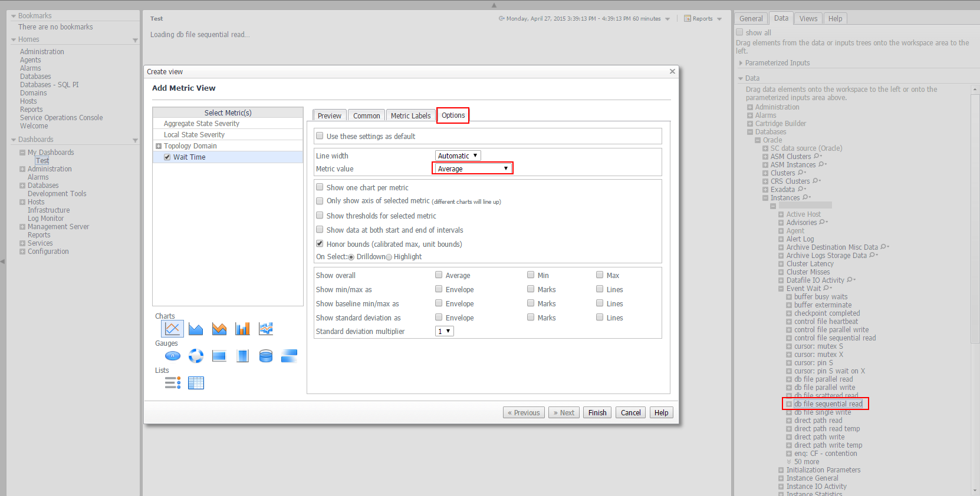The height and width of the screenshot is (496, 980).
Task: Click the Finish button
Action: tap(597, 413)
